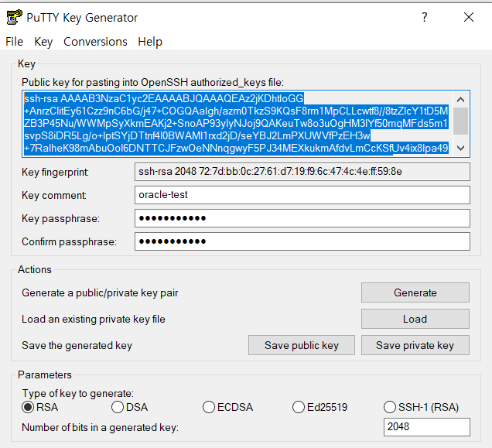This screenshot has height=448, width=492.
Task: Click 'Type of key to generate:' label
Action: tap(78, 393)
